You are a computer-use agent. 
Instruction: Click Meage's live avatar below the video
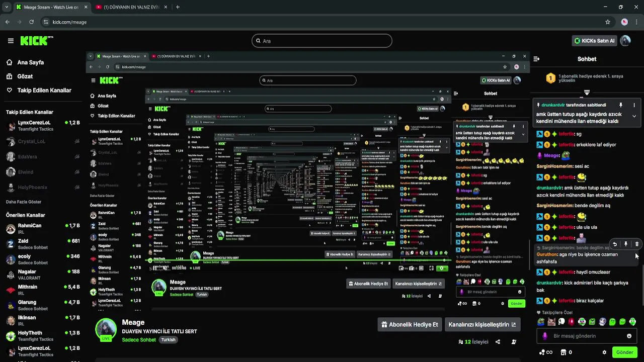tap(106, 329)
